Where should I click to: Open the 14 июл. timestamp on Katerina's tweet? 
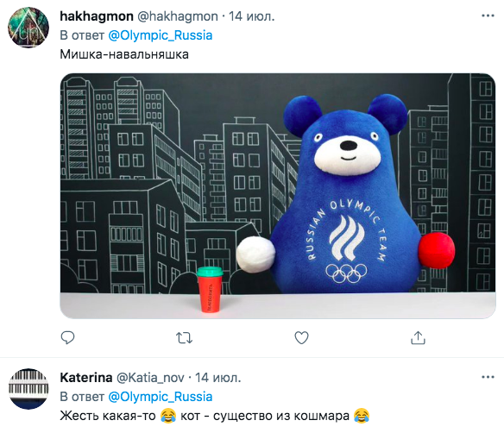pyautogui.click(x=218, y=378)
